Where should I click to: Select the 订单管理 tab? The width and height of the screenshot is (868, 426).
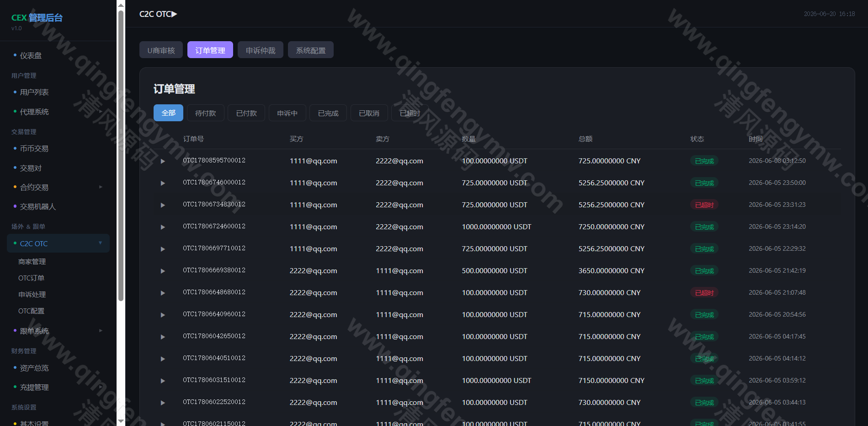(x=210, y=50)
